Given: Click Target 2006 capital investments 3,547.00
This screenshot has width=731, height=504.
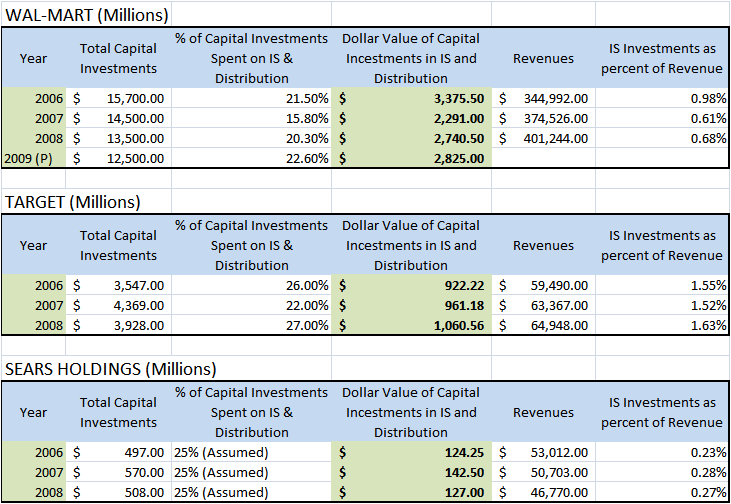Looking at the screenshot, I should pyautogui.click(x=118, y=285).
